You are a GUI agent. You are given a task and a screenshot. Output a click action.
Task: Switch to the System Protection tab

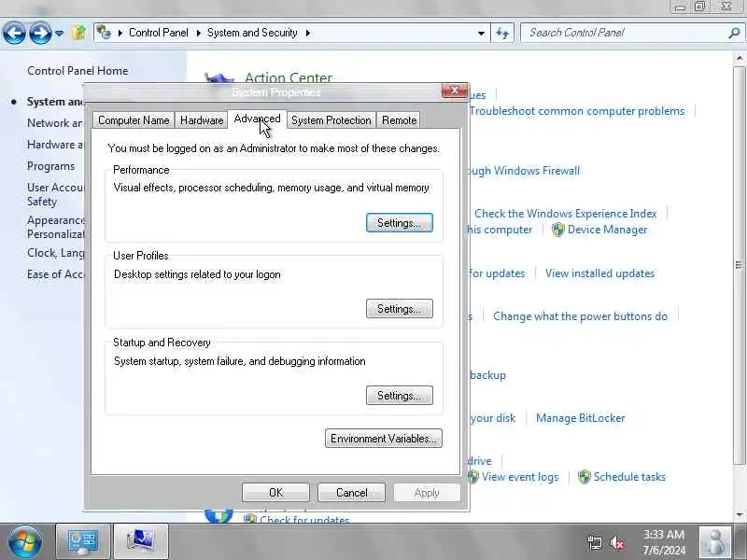[331, 120]
